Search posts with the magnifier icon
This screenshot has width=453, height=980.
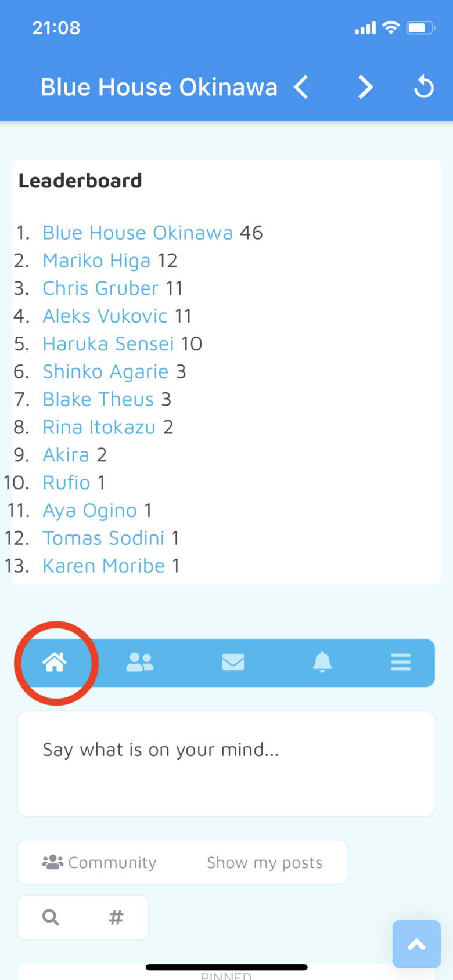point(51,917)
